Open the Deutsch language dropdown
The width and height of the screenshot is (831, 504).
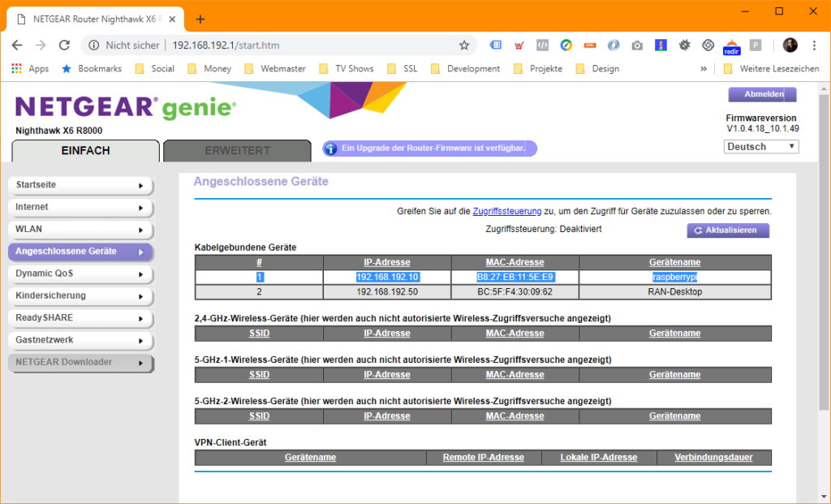[x=761, y=147]
